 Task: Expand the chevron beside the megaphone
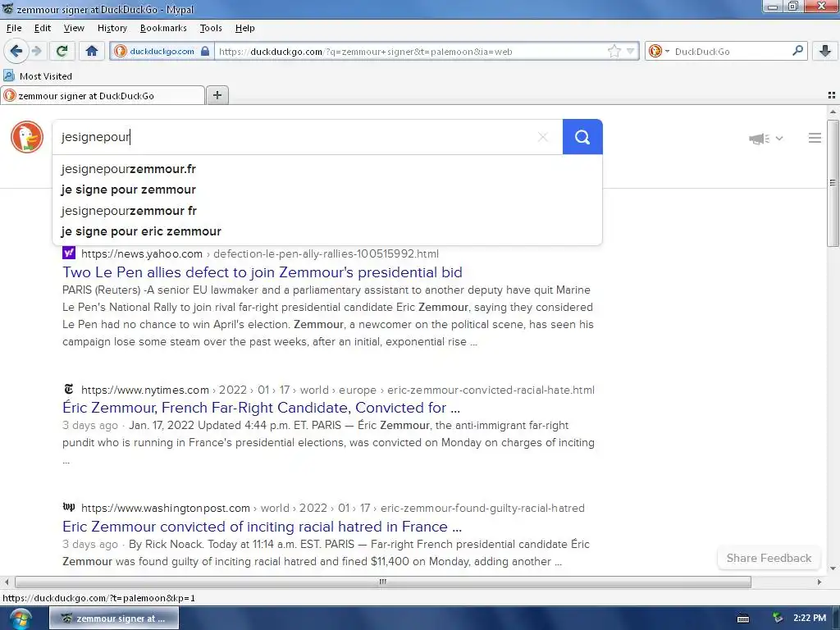click(x=779, y=138)
